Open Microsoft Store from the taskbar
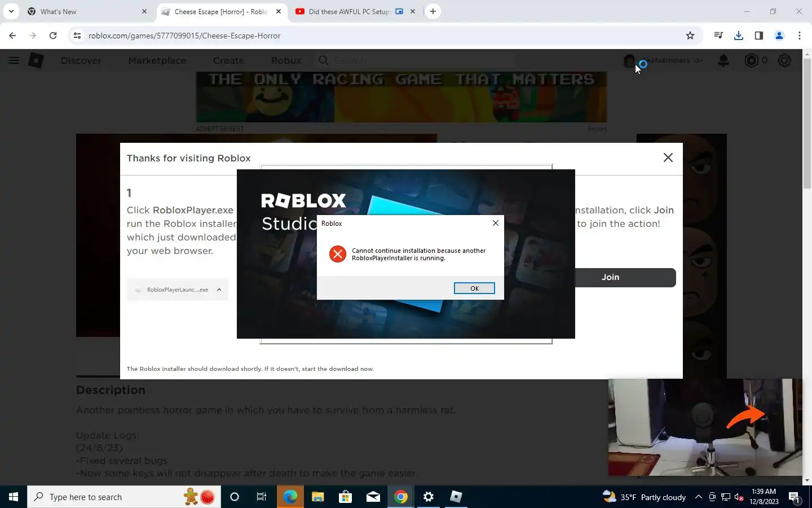 [x=345, y=497]
